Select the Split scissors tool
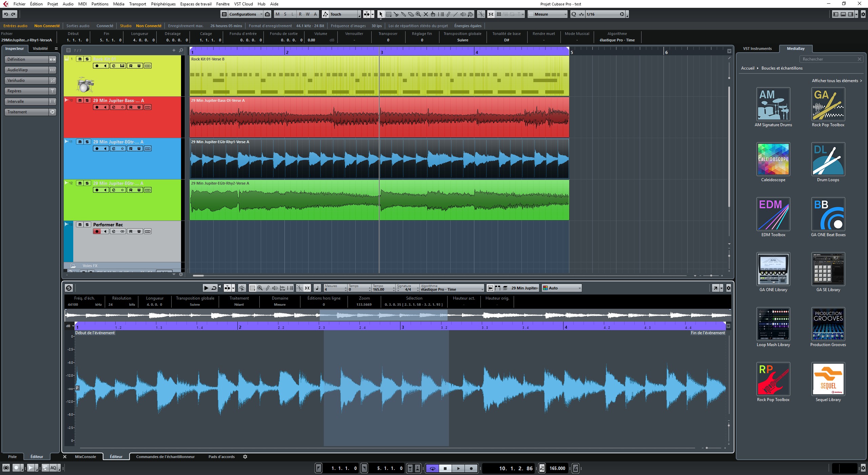The image size is (868, 475). coord(396,14)
